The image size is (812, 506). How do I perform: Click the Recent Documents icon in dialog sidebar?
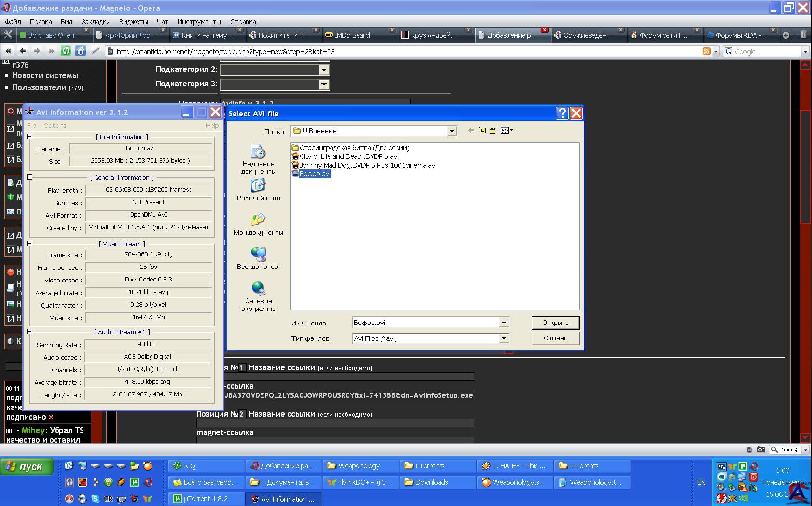(258, 153)
